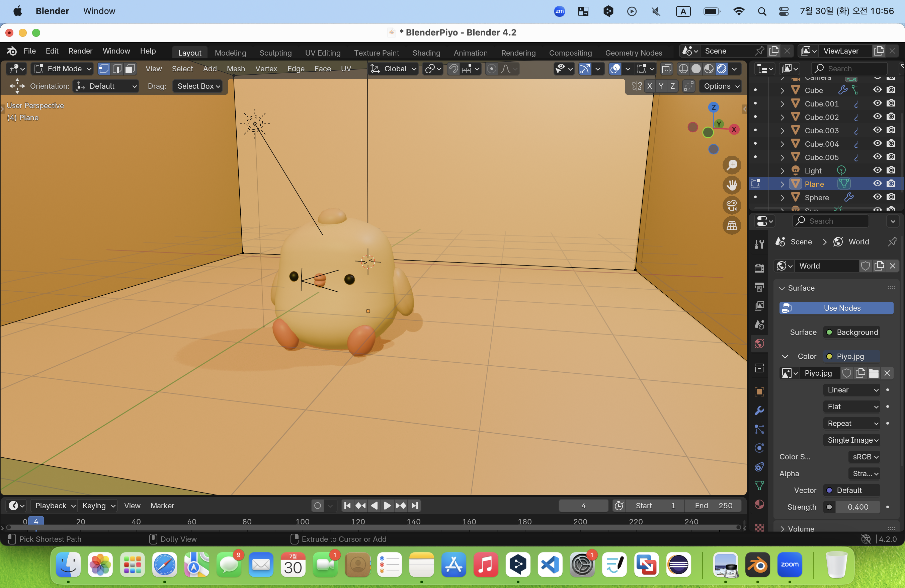The width and height of the screenshot is (905, 588).
Task: Open the Render properties tab icon
Action: [759, 268]
